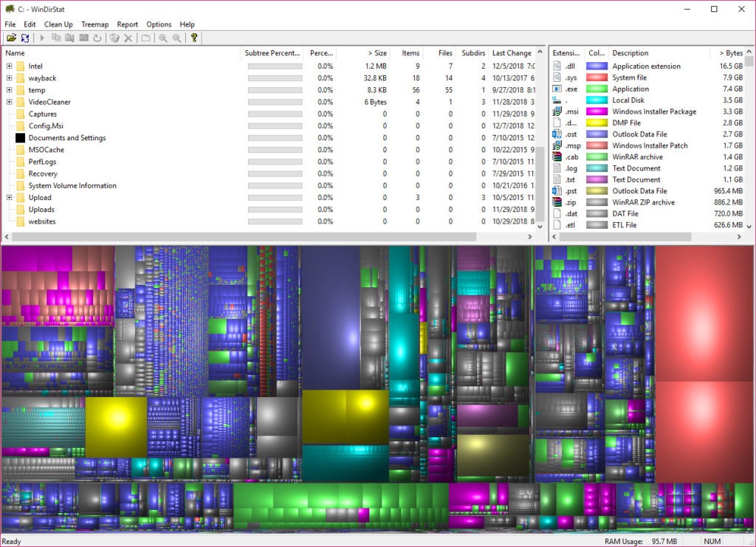Click the Command Prompt Here toolbar icon

tap(83, 38)
